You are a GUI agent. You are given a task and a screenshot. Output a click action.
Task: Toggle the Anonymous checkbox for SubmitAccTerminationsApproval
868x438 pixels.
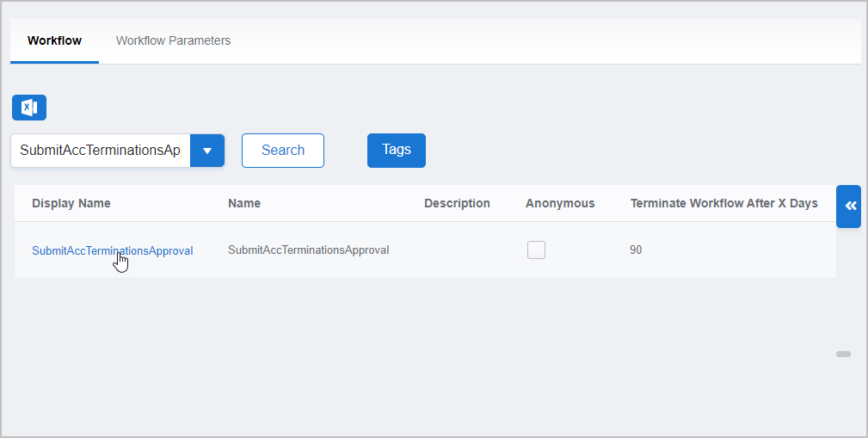pyautogui.click(x=536, y=250)
